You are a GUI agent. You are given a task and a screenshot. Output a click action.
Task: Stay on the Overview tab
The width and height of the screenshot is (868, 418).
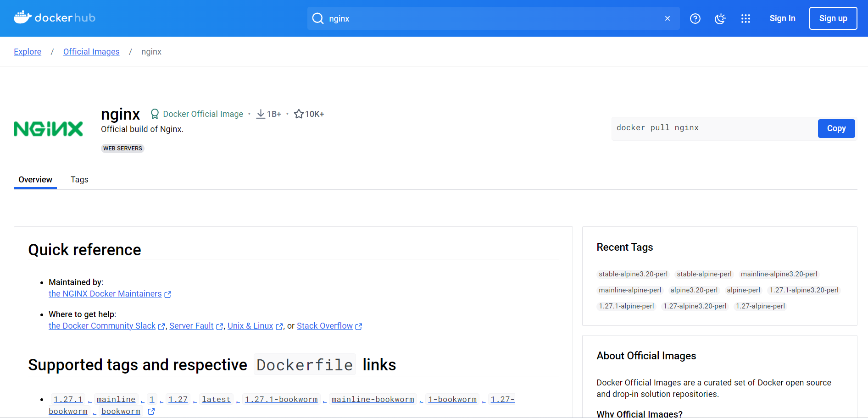pyautogui.click(x=35, y=179)
